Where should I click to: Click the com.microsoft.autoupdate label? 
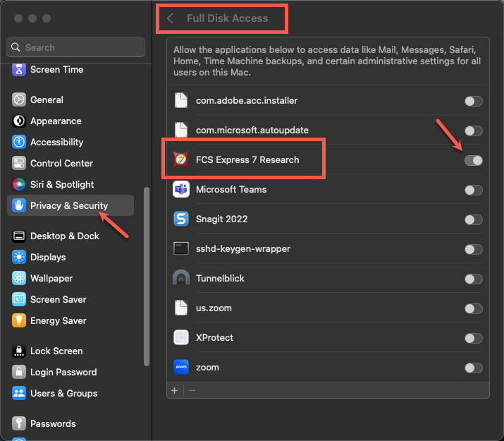[x=252, y=130]
